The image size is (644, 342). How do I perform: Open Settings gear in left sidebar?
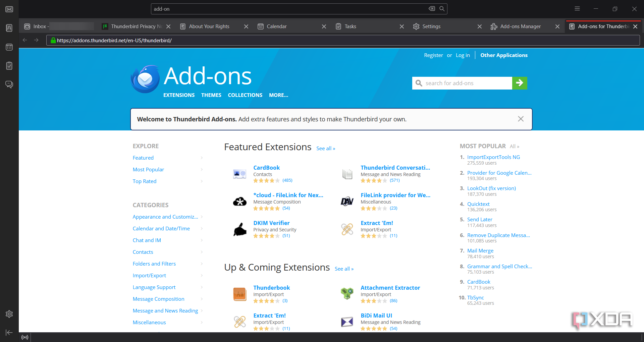pyautogui.click(x=9, y=314)
